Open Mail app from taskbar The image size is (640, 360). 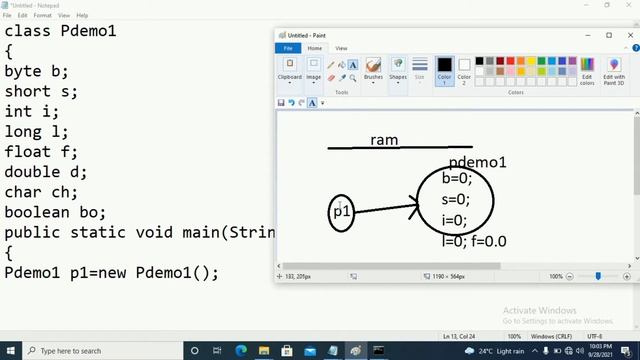(x=310, y=351)
